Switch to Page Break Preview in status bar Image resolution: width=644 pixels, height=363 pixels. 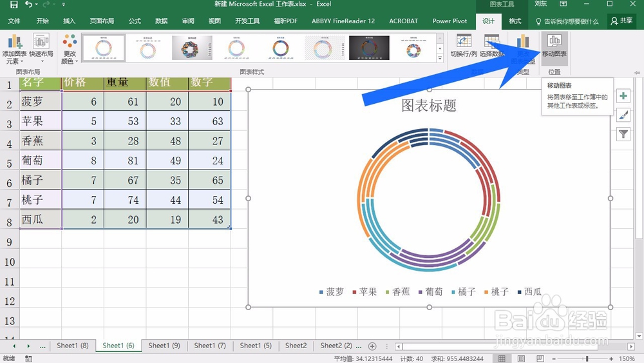click(x=540, y=359)
